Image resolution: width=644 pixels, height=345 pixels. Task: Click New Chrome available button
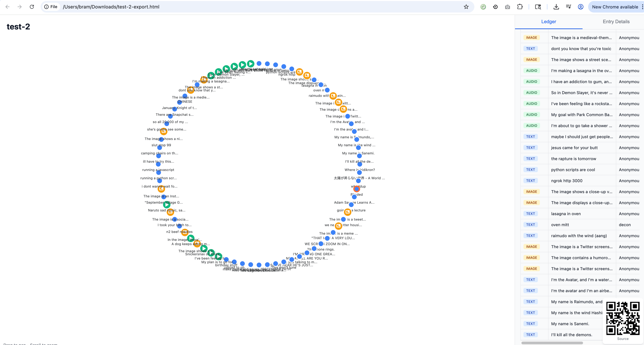point(615,7)
